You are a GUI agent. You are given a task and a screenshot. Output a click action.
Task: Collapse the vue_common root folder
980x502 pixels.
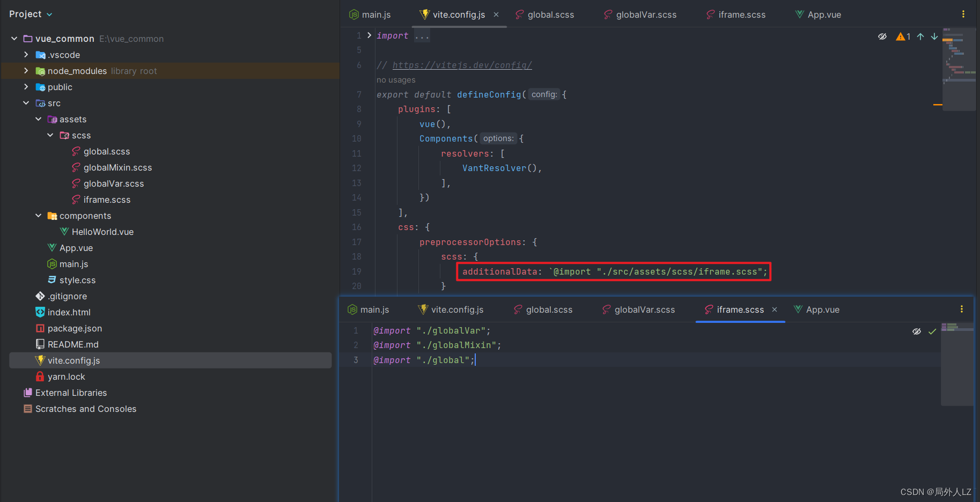coord(14,39)
